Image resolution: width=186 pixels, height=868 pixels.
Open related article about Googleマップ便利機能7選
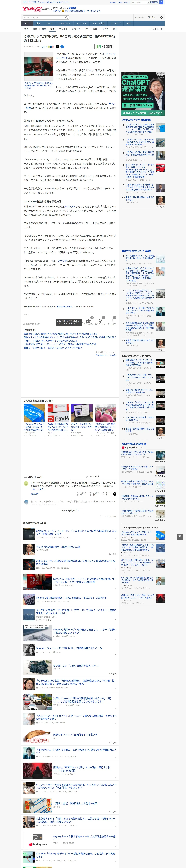pos(61,334)
